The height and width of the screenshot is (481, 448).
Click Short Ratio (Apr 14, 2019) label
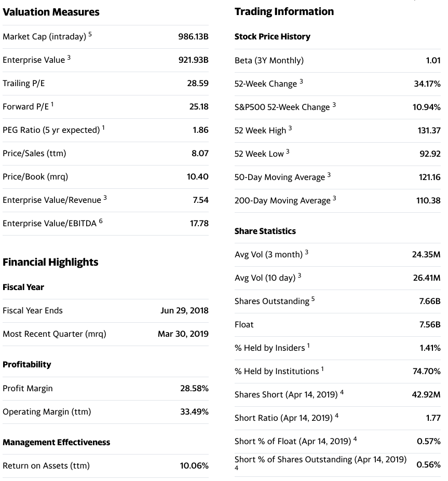point(283,418)
